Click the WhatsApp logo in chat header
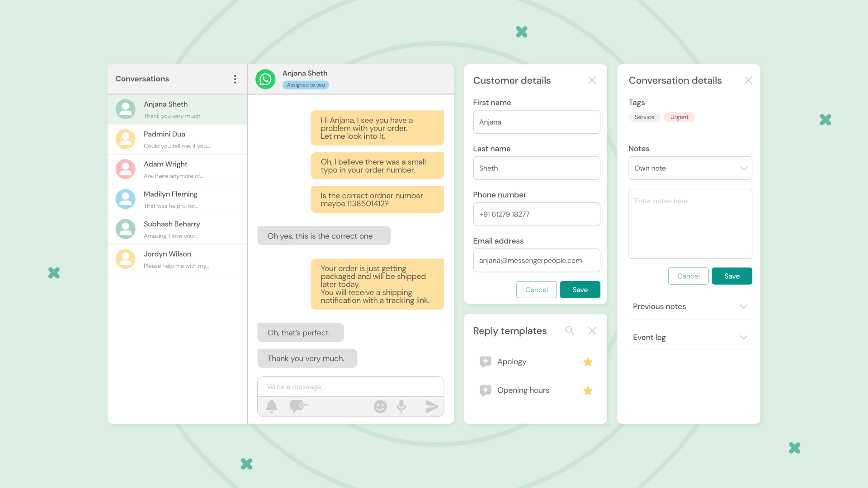The width and height of the screenshot is (868, 488). click(265, 79)
